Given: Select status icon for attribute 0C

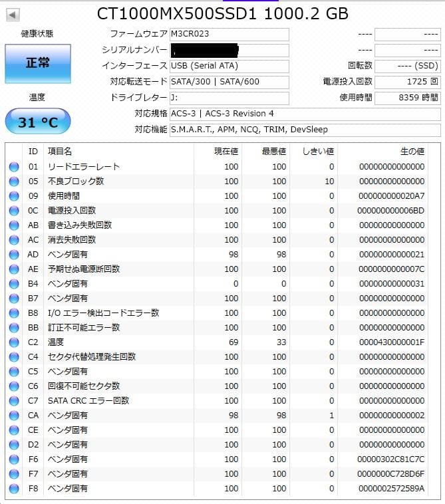Looking at the screenshot, I should [14, 211].
